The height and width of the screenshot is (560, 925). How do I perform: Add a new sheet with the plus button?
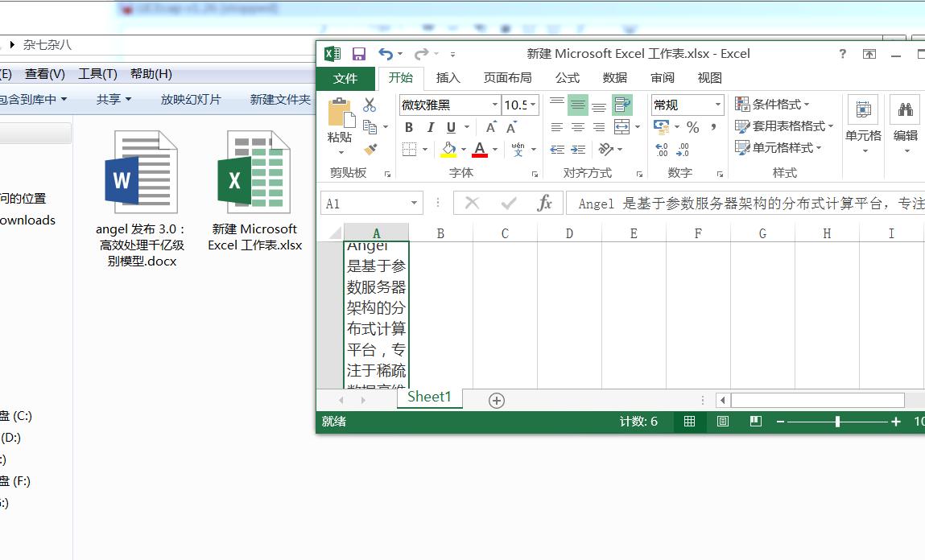(496, 400)
